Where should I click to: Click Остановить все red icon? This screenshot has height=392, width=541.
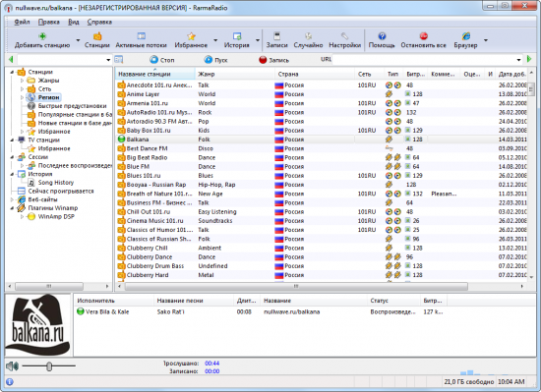point(423,36)
